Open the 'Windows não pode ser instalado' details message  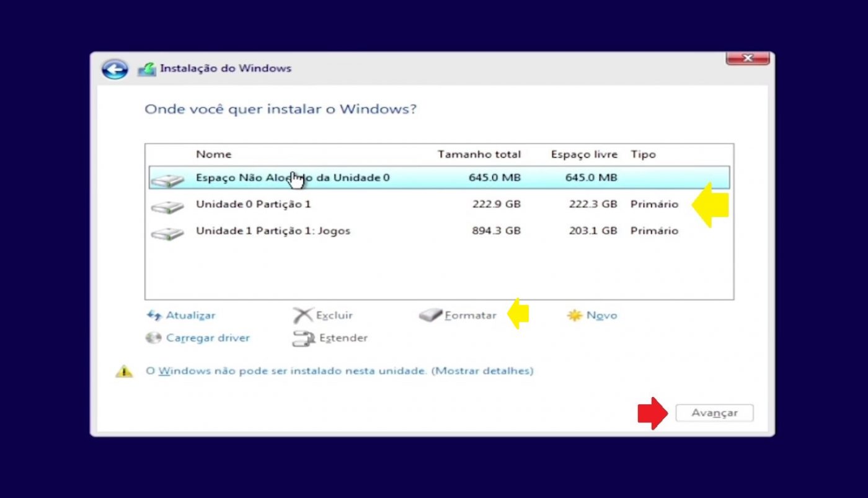click(339, 371)
